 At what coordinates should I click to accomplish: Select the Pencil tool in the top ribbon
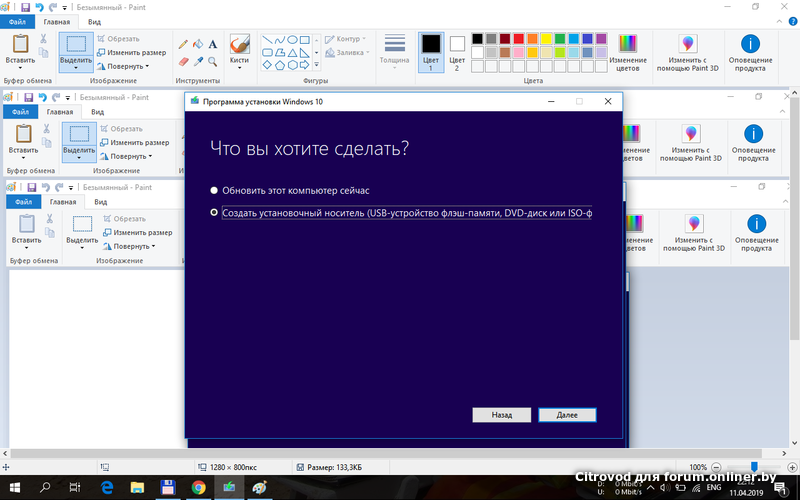coord(183,44)
